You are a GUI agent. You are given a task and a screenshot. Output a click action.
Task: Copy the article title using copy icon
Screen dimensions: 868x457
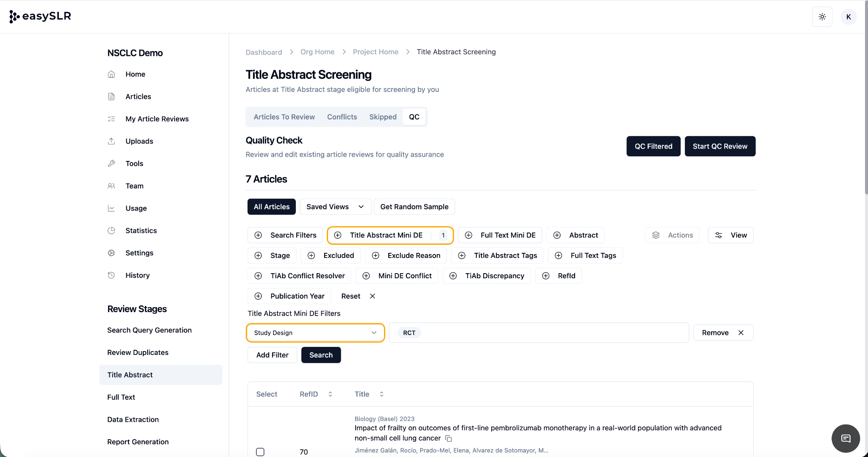(x=448, y=439)
